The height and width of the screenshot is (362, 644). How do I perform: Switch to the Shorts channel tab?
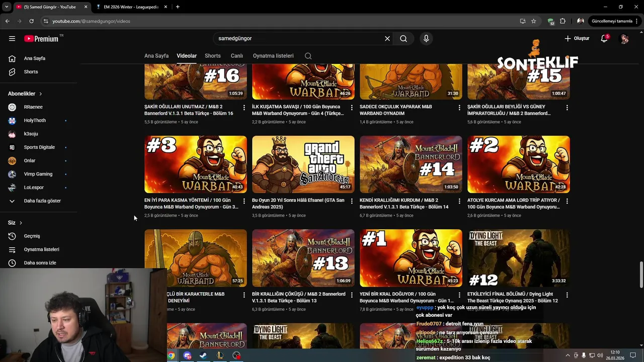(x=213, y=56)
